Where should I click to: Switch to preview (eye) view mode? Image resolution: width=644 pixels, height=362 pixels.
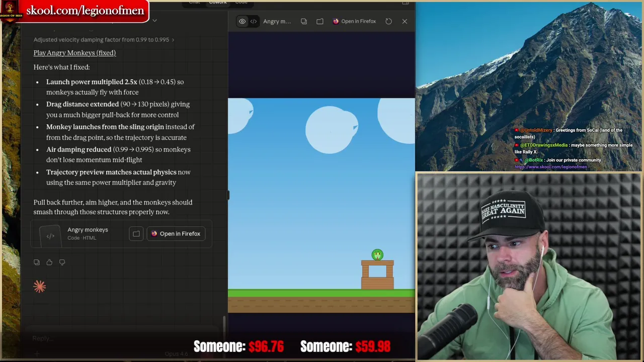point(242,21)
